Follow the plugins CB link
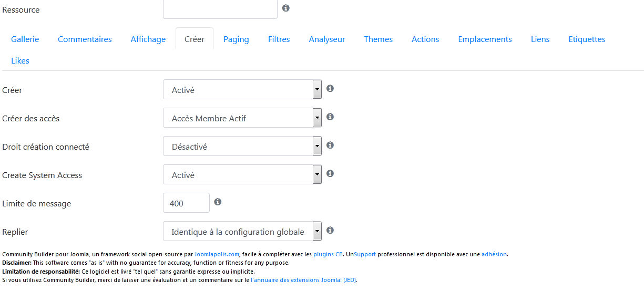Viewport: 644px width, 292px height. click(x=328, y=254)
